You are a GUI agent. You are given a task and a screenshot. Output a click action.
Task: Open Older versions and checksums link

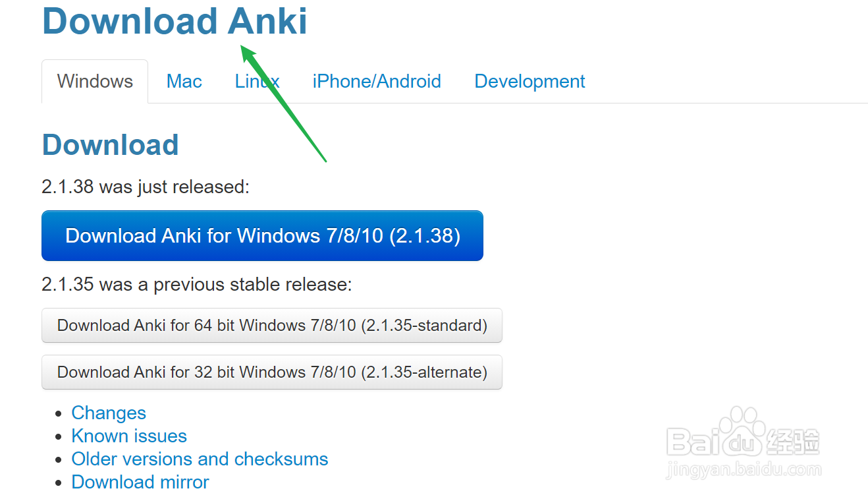click(200, 459)
